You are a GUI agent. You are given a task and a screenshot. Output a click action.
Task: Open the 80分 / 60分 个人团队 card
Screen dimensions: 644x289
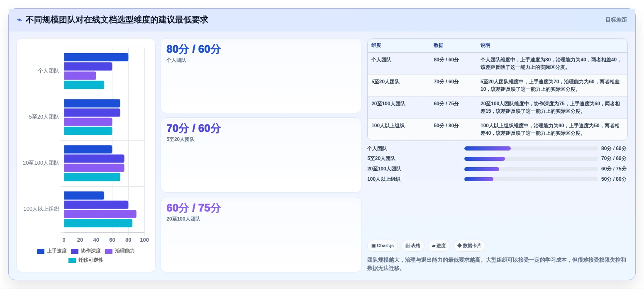pos(261,76)
